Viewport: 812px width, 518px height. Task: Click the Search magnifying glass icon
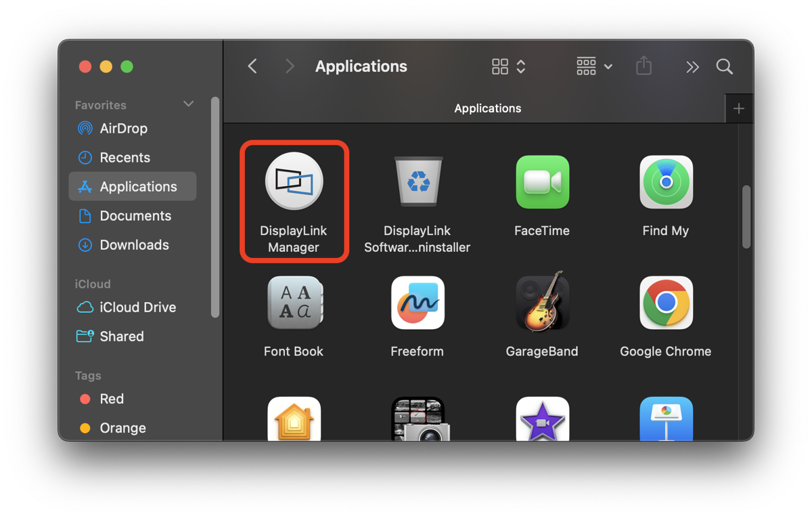point(724,66)
